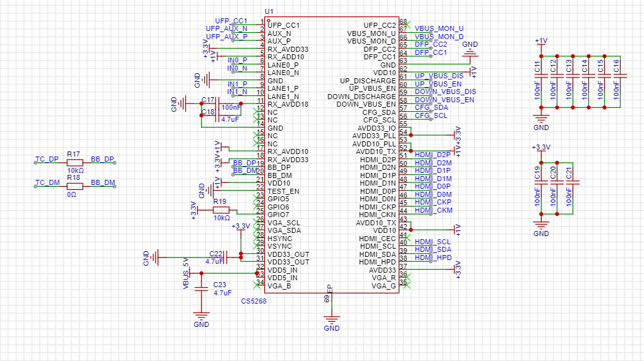
Task: Select capacitor C12 symbol
Action: pos(557,76)
